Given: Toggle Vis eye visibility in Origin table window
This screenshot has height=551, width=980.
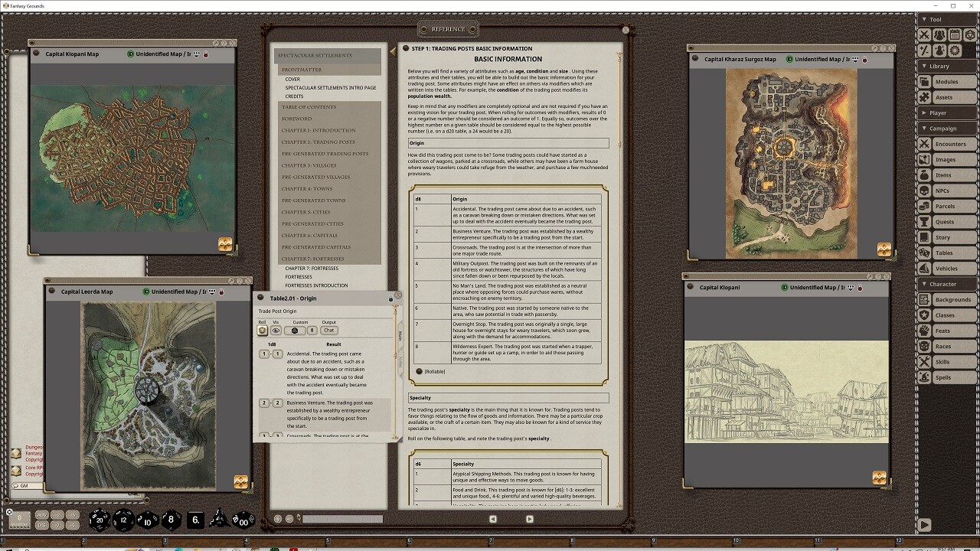Looking at the screenshot, I should (276, 331).
